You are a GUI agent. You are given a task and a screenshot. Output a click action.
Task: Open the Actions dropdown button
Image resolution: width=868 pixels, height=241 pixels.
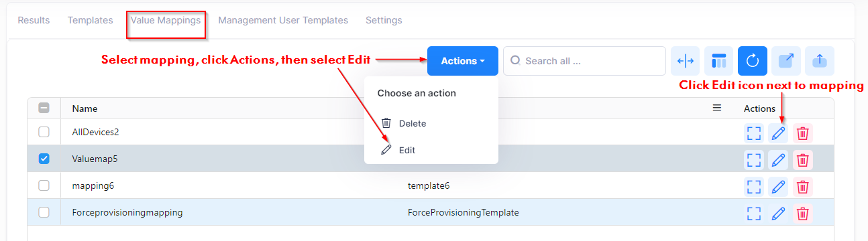[x=463, y=61]
